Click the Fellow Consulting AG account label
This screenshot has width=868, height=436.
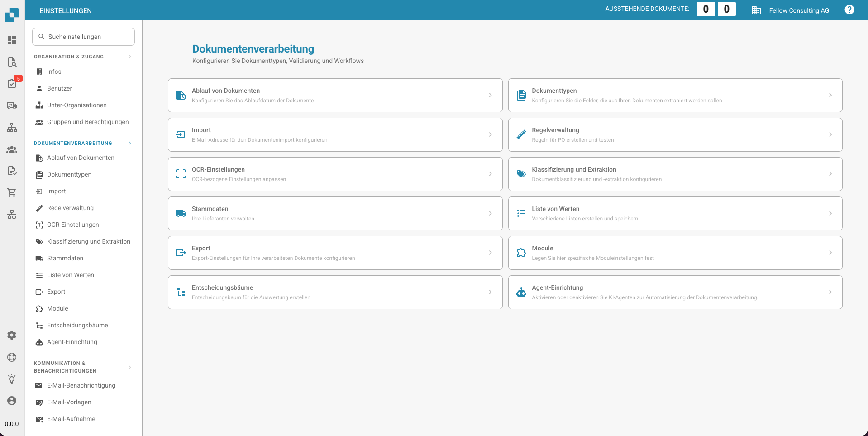point(799,10)
